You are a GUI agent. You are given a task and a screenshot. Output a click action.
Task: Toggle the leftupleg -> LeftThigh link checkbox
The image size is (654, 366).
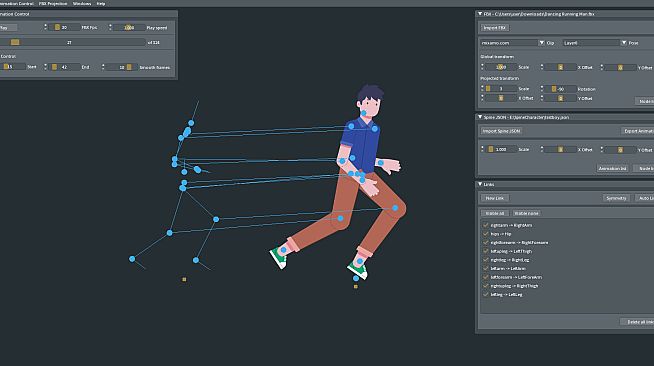tap(485, 251)
